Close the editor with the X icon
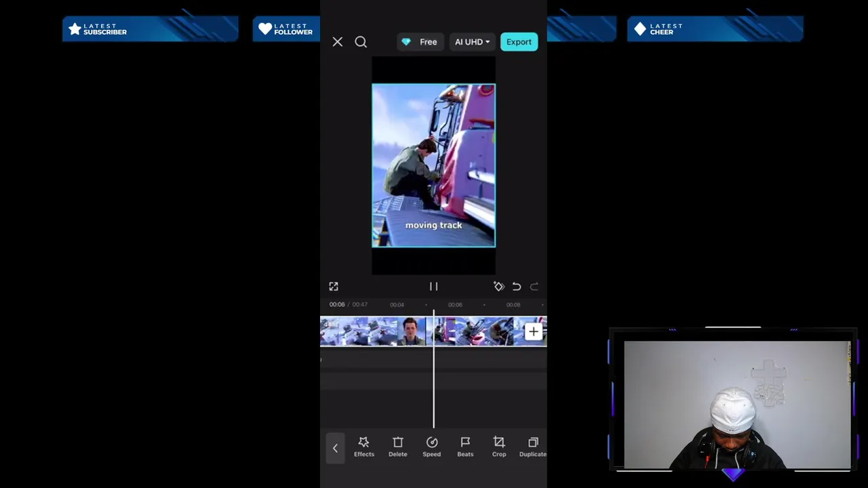Screen dimensions: 868x488 pyautogui.click(x=337, y=42)
